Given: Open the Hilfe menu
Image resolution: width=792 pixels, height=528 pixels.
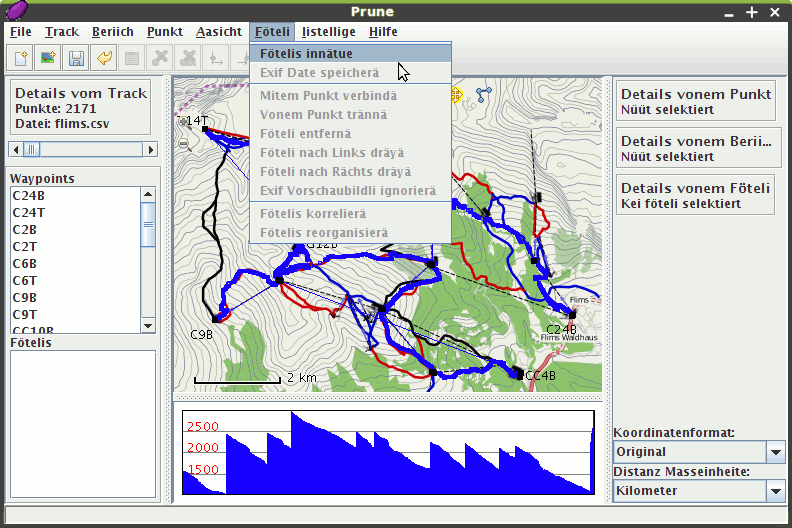Looking at the screenshot, I should tap(383, 32).
